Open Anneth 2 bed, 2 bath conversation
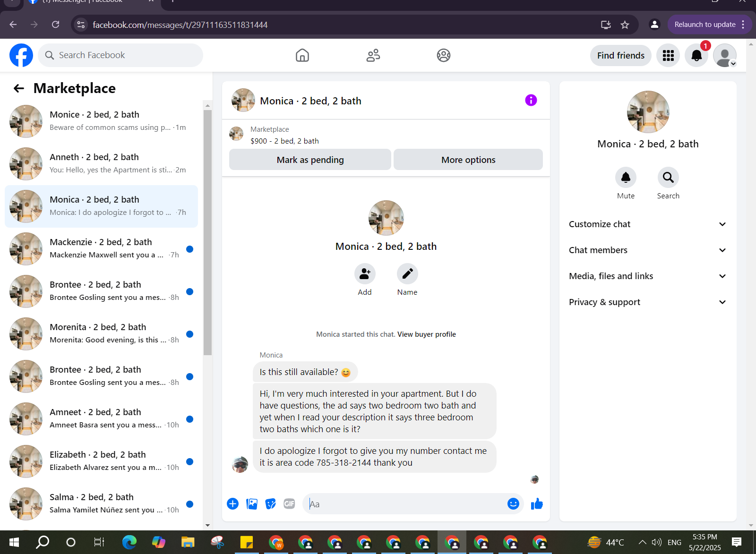Screen dimensions: 756x554 pyautogui.click(x=101, y=164)
